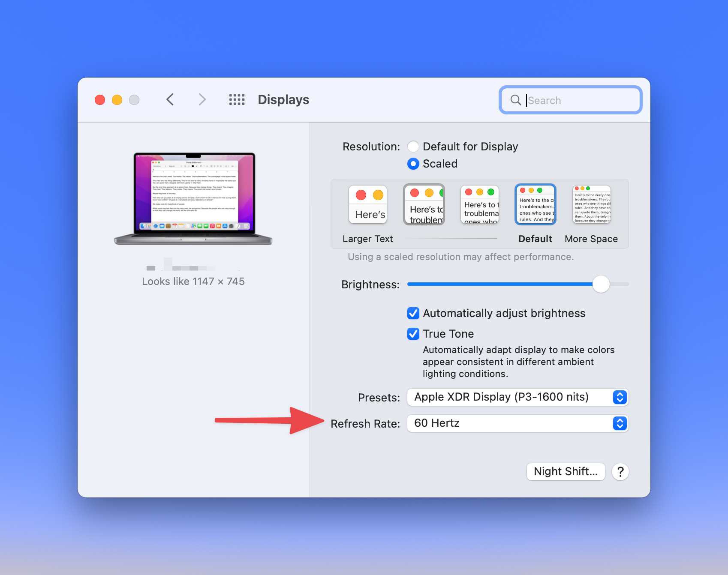Choose the Default scaling thumbnail
Screen dimensions: 728x575
(x=535, y=204)
